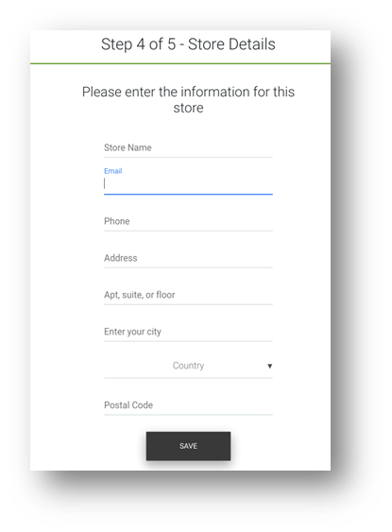392x532 pixels.
Task: Open the Country selection dropdown
Action: (188, 366)
